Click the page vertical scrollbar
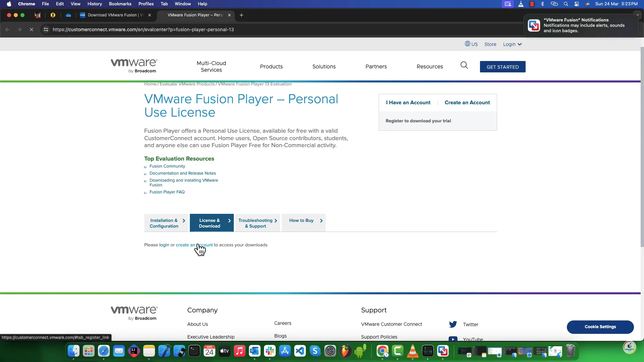 pos(642,147)
